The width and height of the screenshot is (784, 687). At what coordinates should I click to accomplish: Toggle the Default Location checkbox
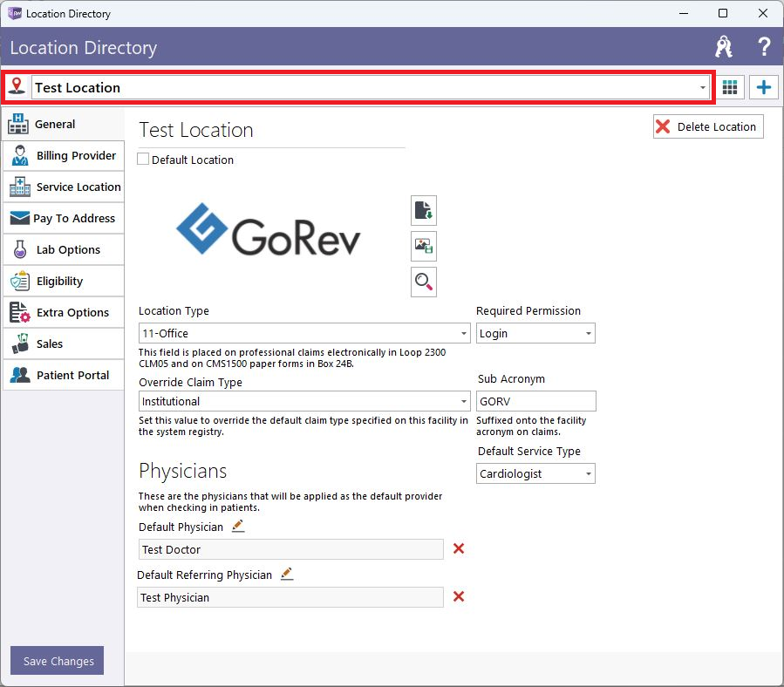click(143, 159)
